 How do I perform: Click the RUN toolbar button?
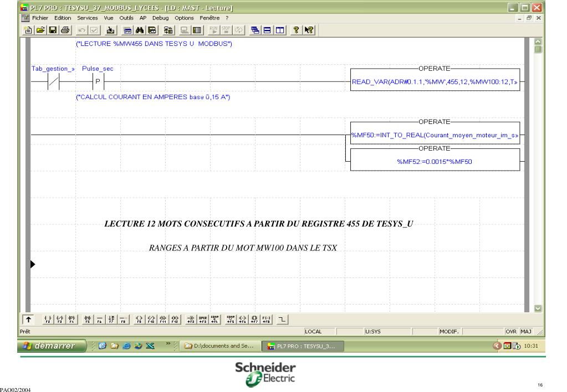click(213, 30)
